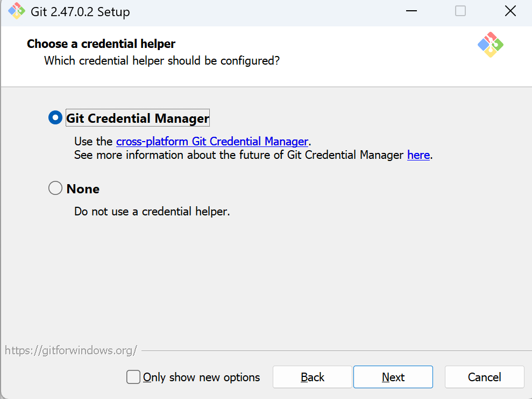Viewport: 532px width, 399px height.
Task: Click the "Git Credential Manager" option label
Action: click(138, 118)
